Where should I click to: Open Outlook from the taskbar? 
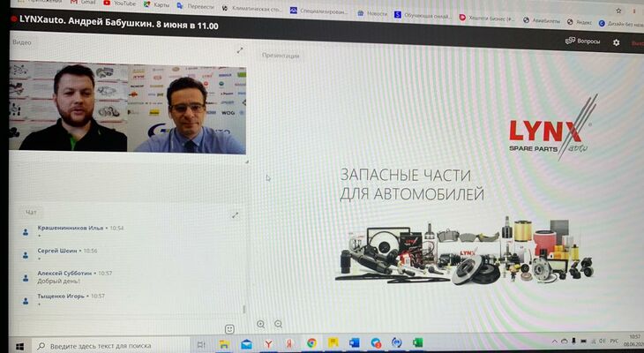[x=354, y=342]
